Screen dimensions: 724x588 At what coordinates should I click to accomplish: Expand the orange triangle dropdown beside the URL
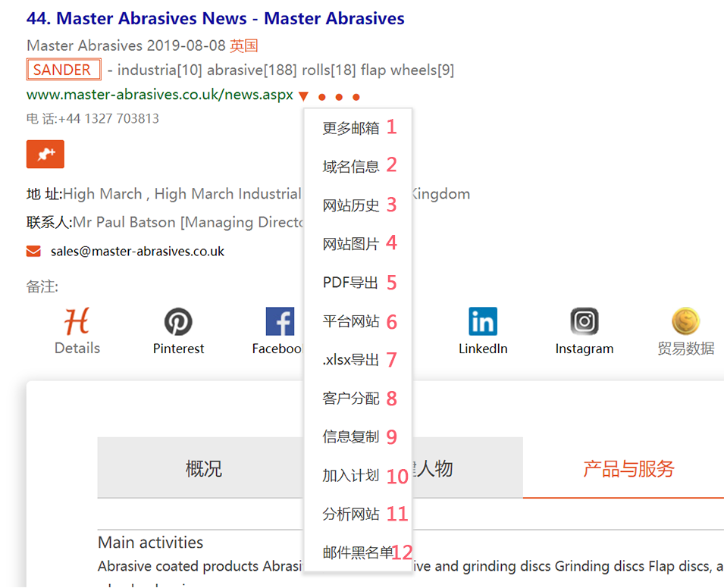(x=303, y=96)
